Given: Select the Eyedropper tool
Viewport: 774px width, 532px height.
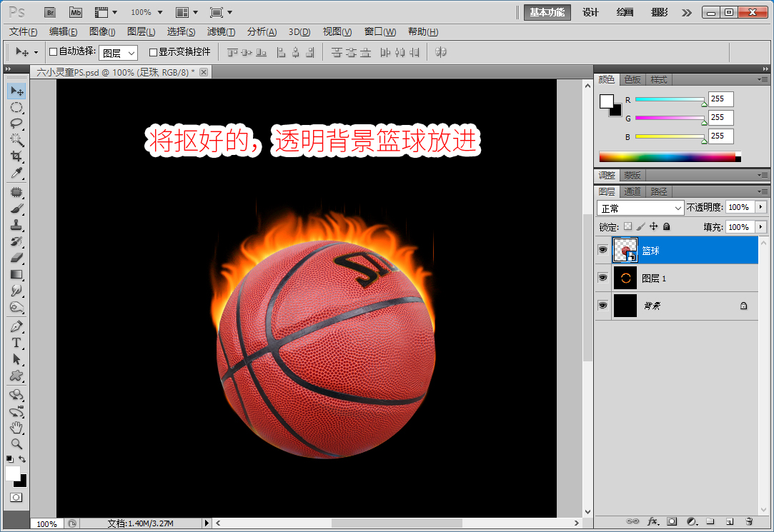Looking at the screenshot, I should coord(16,173).
